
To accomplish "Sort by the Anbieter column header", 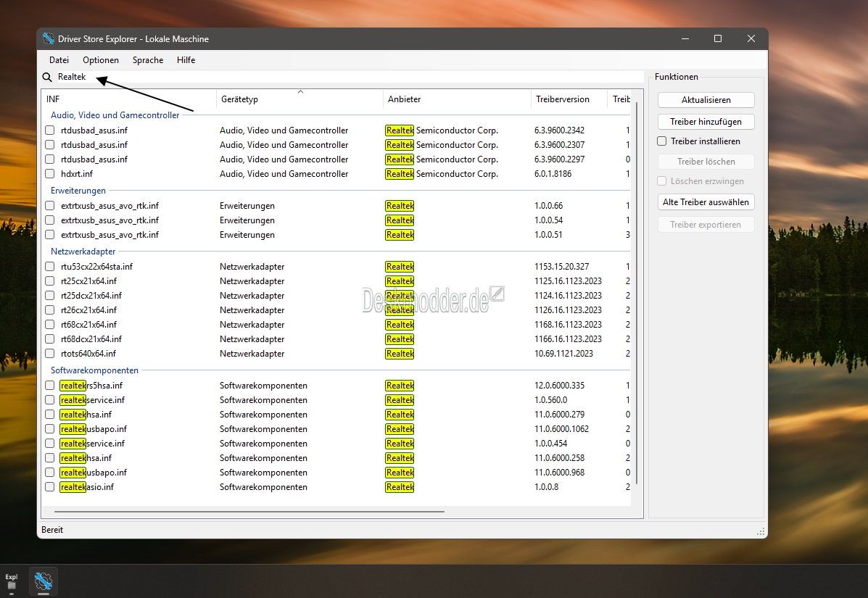I will click(x=457, y=99).
